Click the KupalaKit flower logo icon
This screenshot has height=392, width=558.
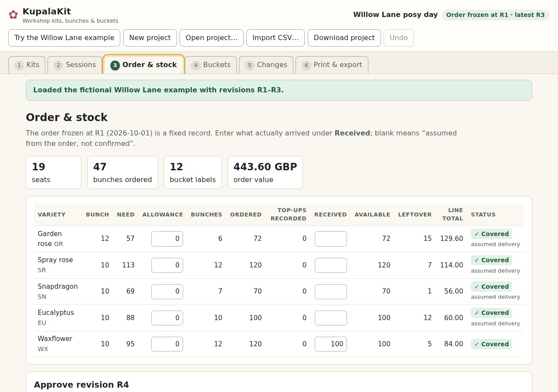(13, 15)
